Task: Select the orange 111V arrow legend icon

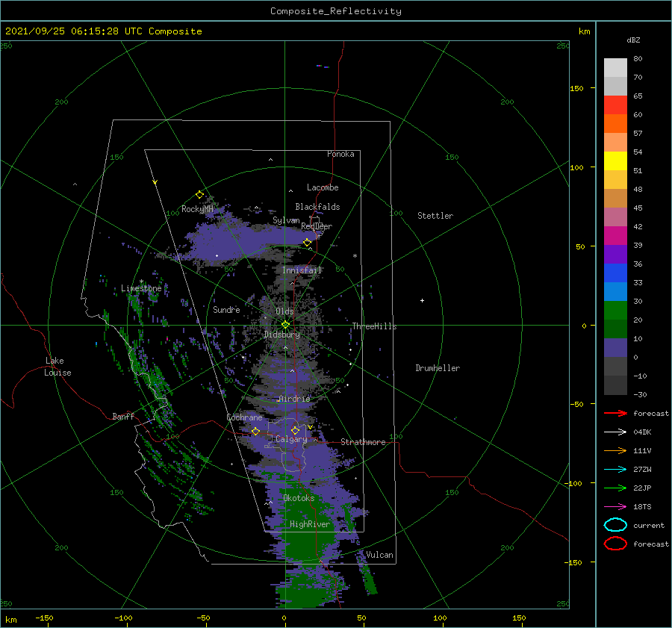Action: click(615, 450)
